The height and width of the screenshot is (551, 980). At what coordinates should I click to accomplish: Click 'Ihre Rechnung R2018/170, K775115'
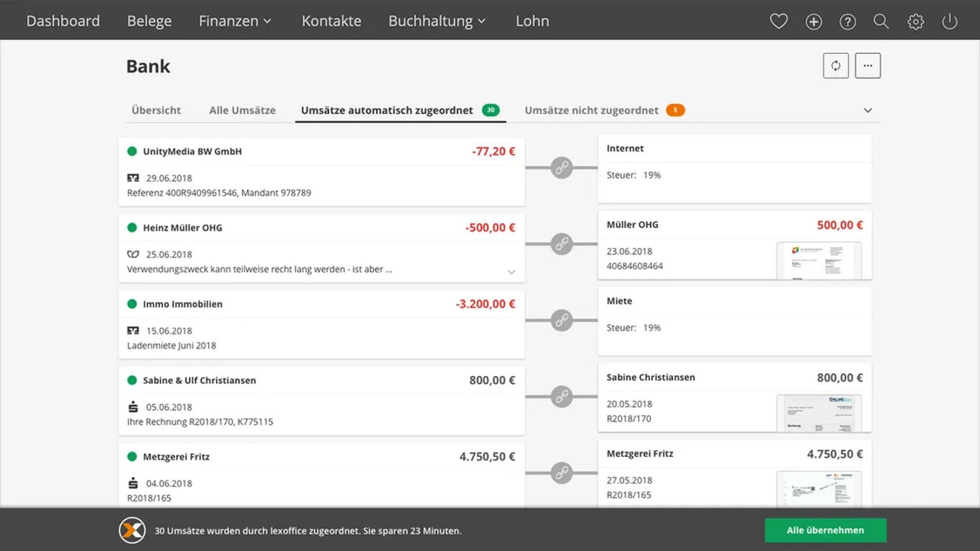(x=200, y=422)
